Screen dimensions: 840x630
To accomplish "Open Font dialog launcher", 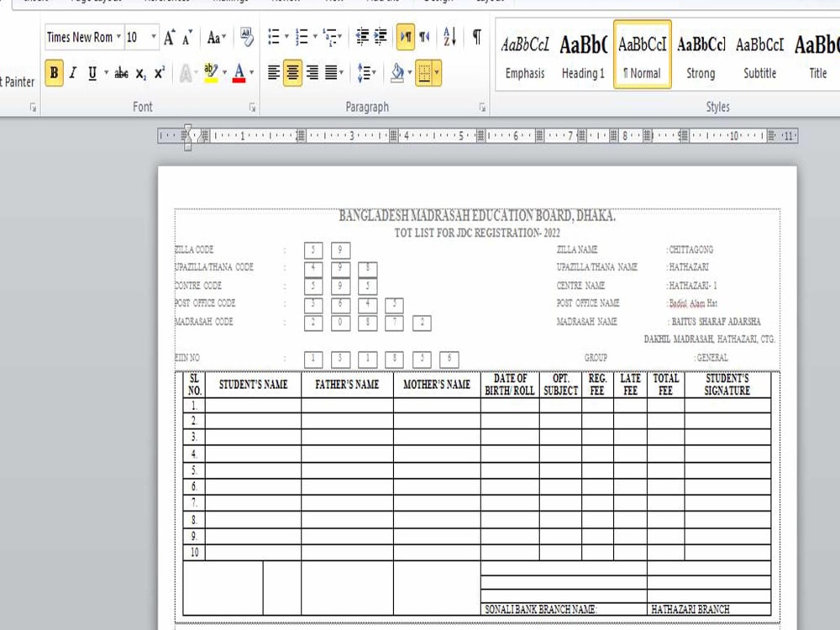I will [252, 108].
